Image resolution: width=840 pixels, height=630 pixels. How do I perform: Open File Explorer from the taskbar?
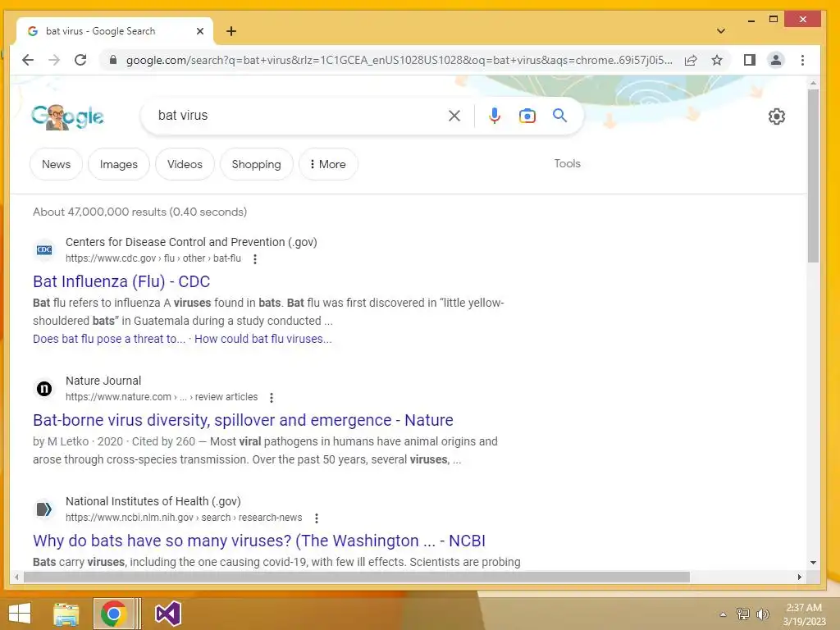click(x=66, y=614)
